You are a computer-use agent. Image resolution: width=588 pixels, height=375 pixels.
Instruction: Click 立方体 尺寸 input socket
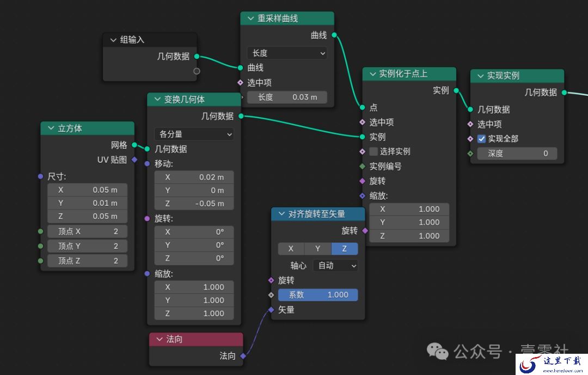40,176
